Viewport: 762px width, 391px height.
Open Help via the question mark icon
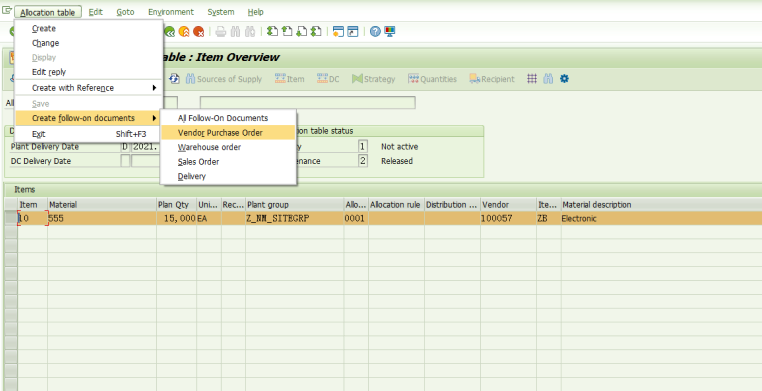pos(375,32)
